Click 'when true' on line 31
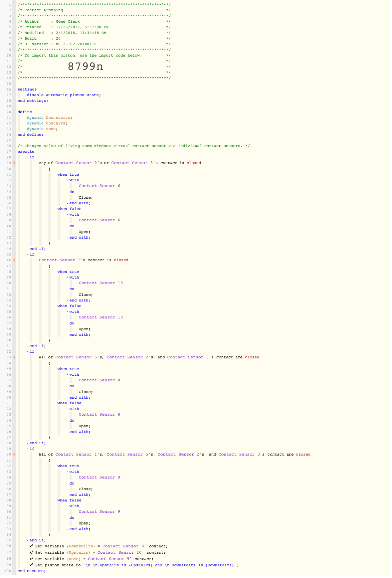The height and width of the screenshot is (578, 392). coord(68,175)
